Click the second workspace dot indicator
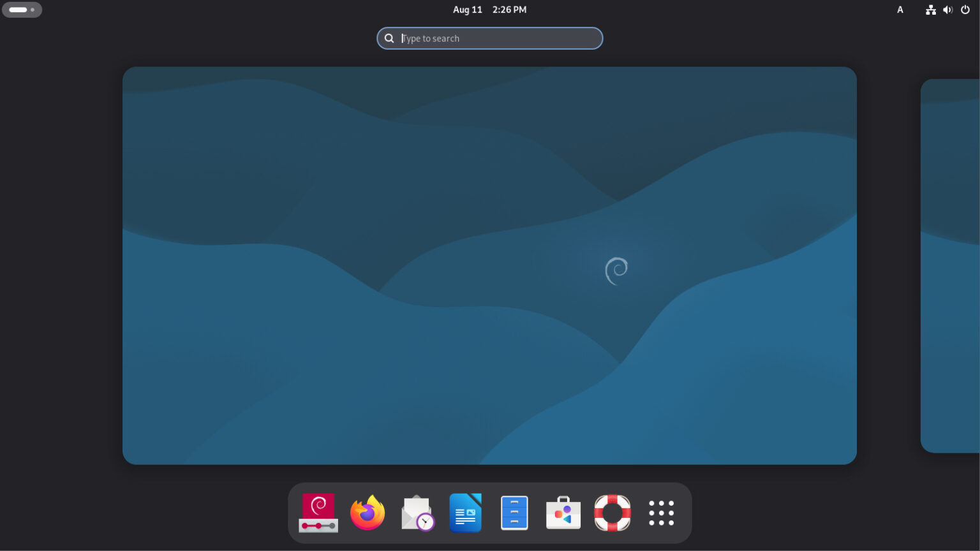This screenshot has width=980, height=551. [x=33, y=10]
